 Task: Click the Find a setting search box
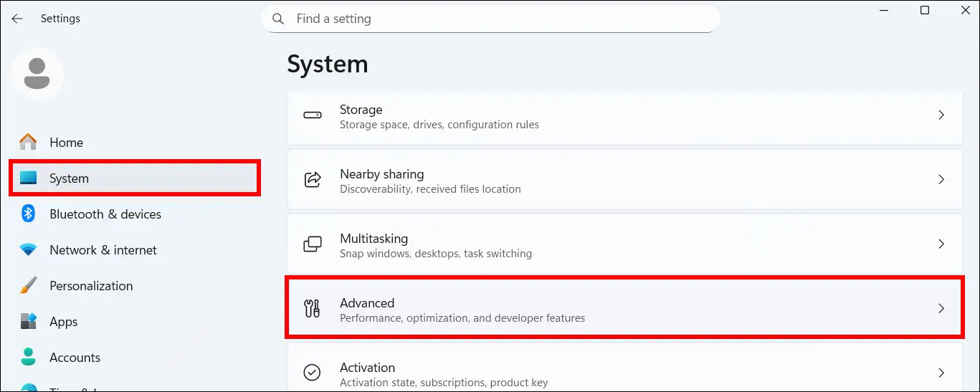490,19
